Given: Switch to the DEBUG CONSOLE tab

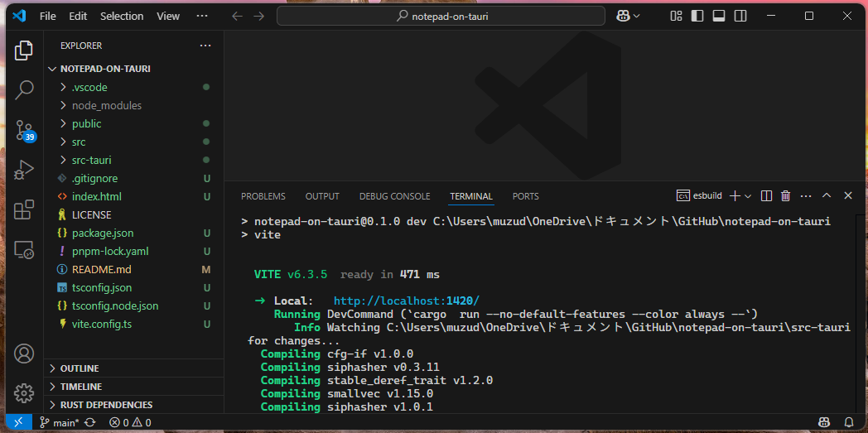Looking at the screenshot, I should click(x=395, y=196).
